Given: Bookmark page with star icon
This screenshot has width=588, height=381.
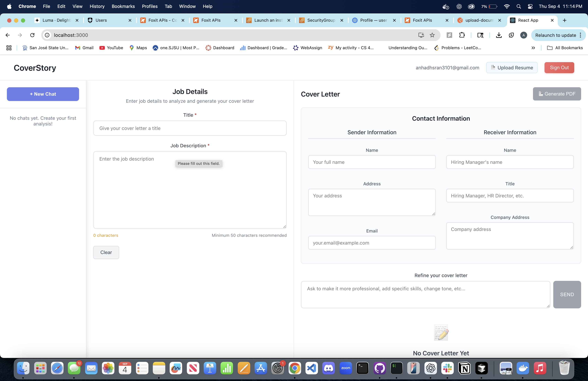Looking at the screenshot, I should pyautogui.click(x=432, y=35).
